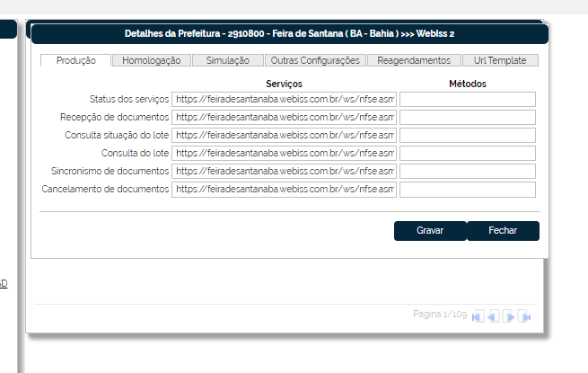
Task: Focus Métodos field for Recepção de documentos
Action: [468, 117]
